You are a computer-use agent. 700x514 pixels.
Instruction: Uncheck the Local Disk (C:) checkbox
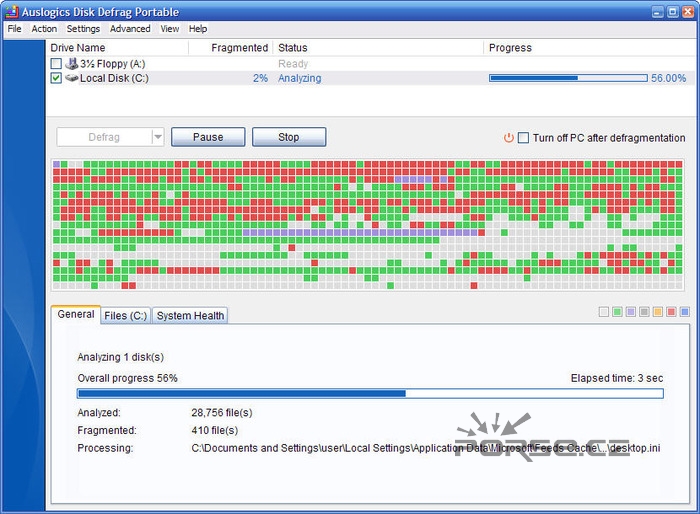pyautogui.click(x=56, y=78)
